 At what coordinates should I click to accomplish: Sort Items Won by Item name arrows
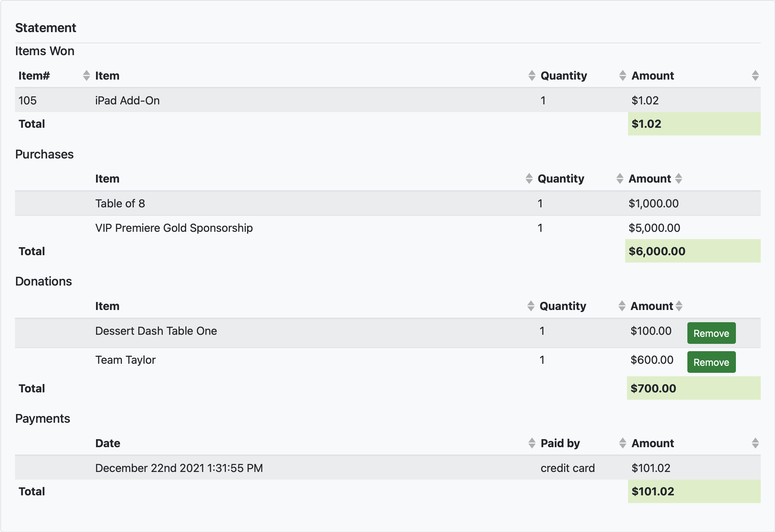[x=531, y=75]
